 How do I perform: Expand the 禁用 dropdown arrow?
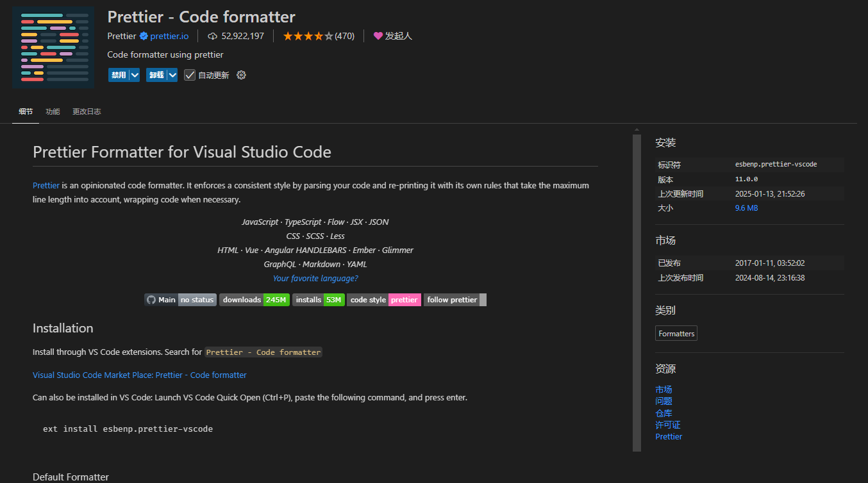(135, 75)
